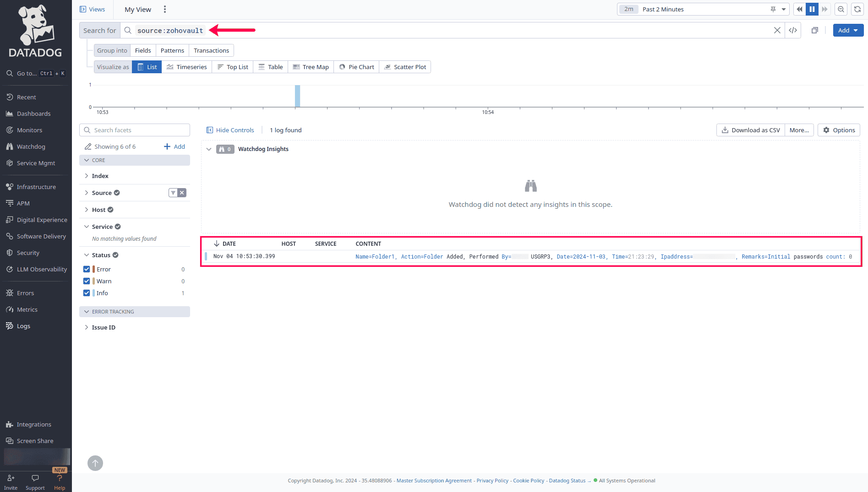The width and height of the screenshot is (868, 492).
Task: Open APM in sidebar
Action: click(23, 203)
